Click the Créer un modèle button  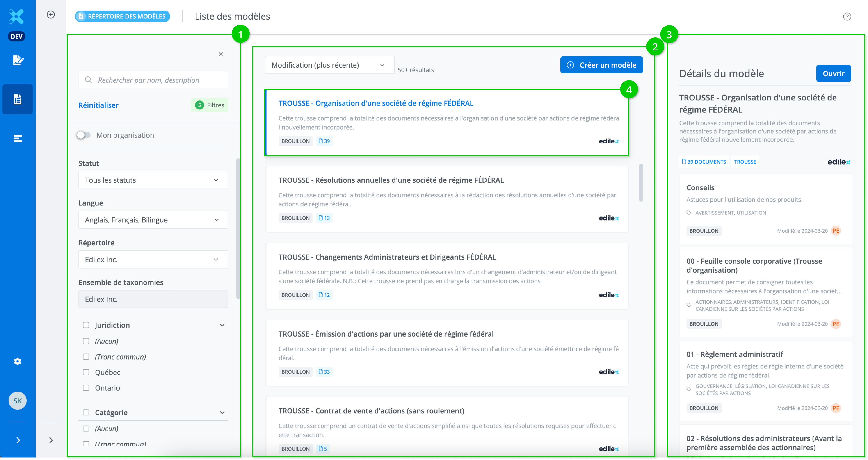[601, 65]
